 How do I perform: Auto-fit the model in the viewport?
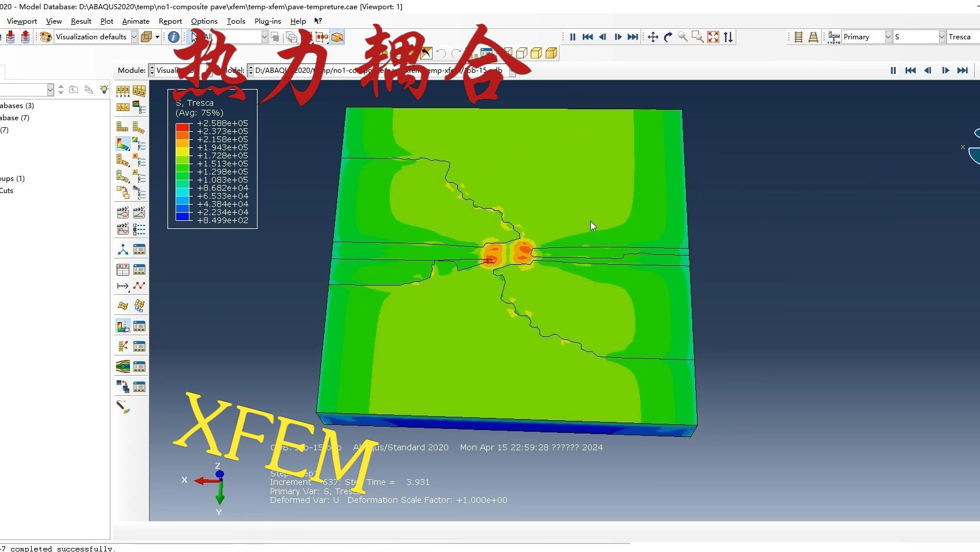(713, 36)
